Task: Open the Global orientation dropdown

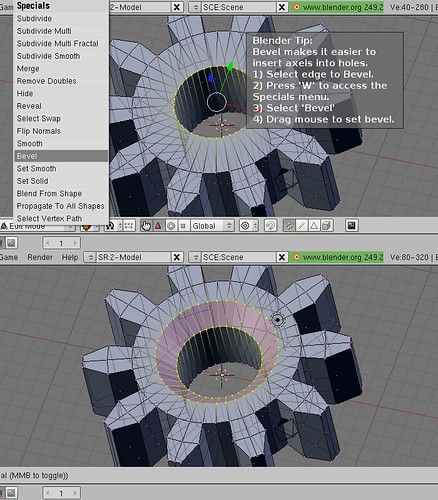Action: (212, 226)
